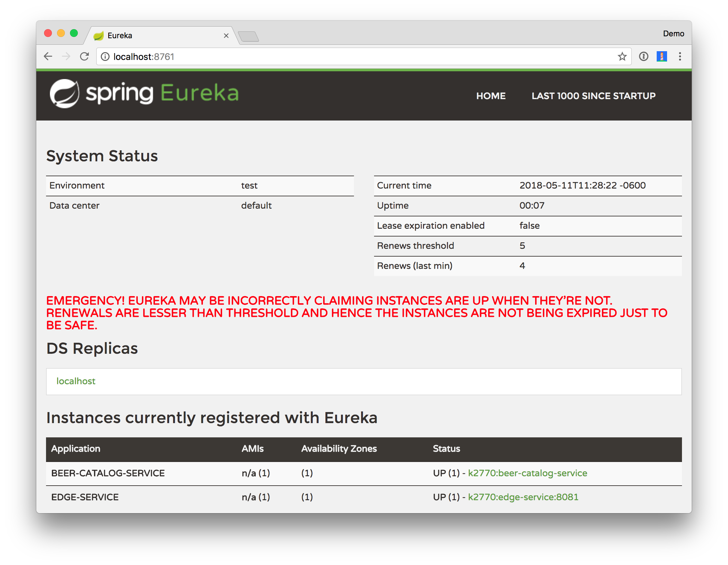Click the green macOS fullscreen button

pos(74,33)
